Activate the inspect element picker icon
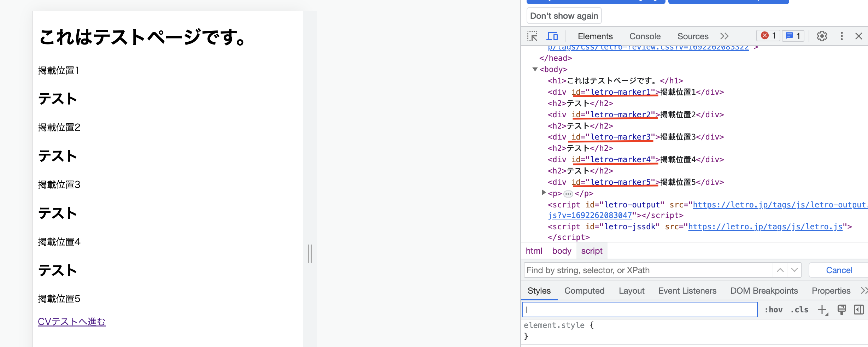Screen dimensions: 868x347 tap(532, 36)
